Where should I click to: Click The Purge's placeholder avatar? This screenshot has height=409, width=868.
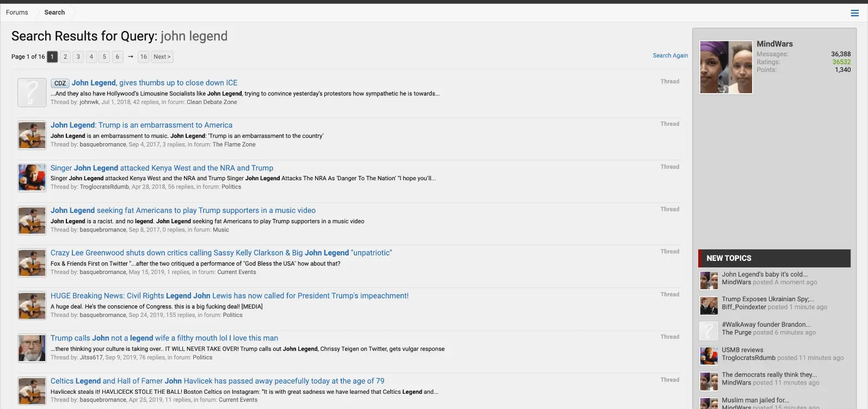point(709,331)
